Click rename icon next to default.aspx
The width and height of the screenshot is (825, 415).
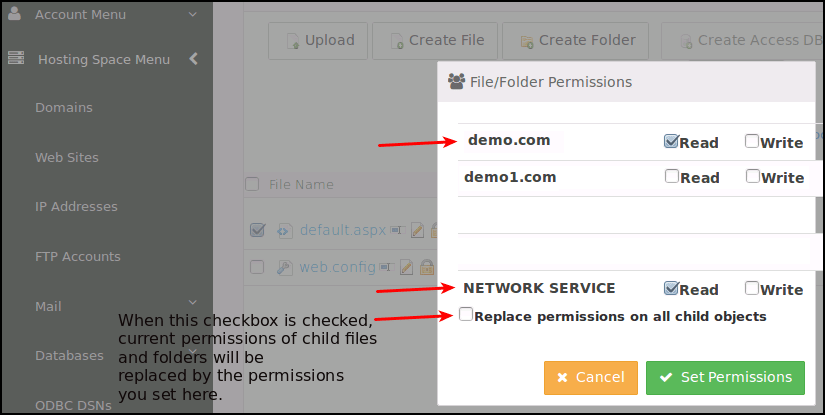coord(395,231)
